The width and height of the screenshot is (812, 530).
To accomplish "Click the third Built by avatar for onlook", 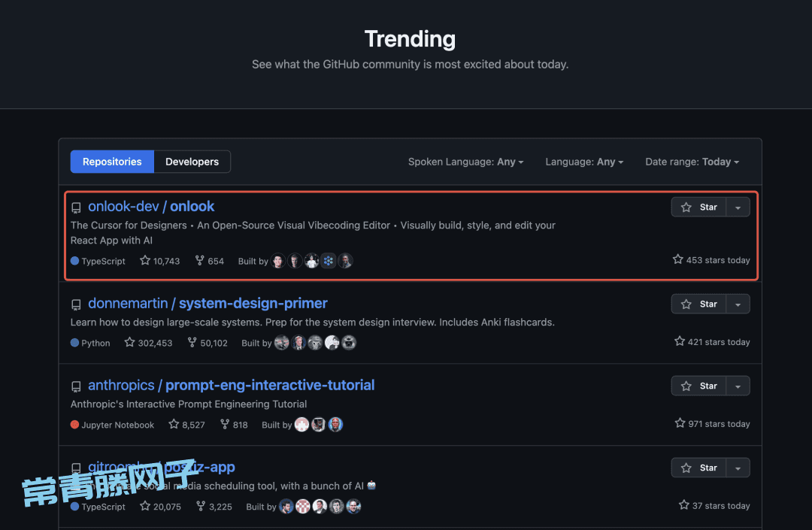I will click(x=312, y=261).
